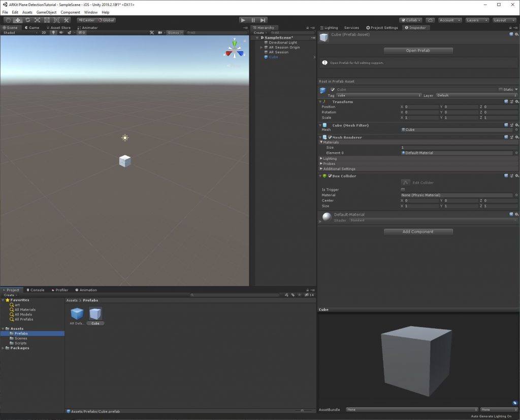
Task: Open the Tag dropdown
Action: click(379, 95)
